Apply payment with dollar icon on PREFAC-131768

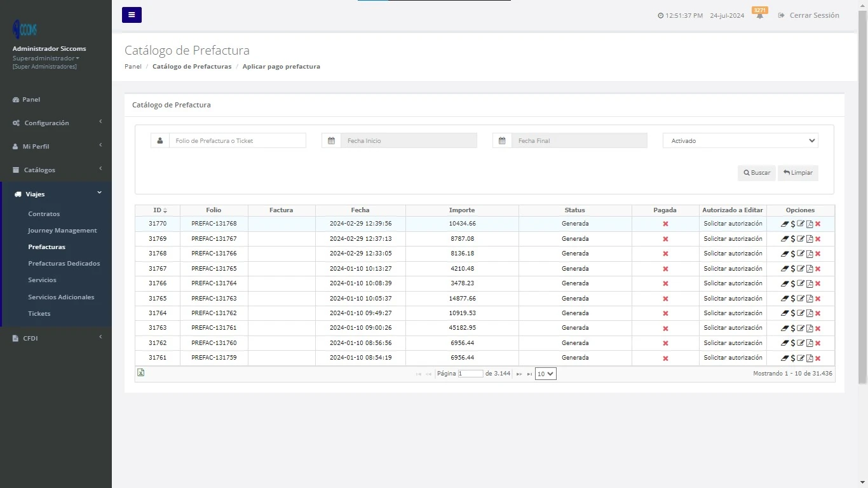point(792,224)
